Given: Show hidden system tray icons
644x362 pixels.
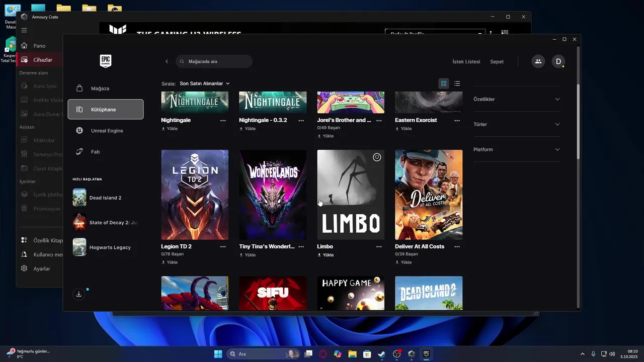Looking at the screenshot, I should pos(583,354).
